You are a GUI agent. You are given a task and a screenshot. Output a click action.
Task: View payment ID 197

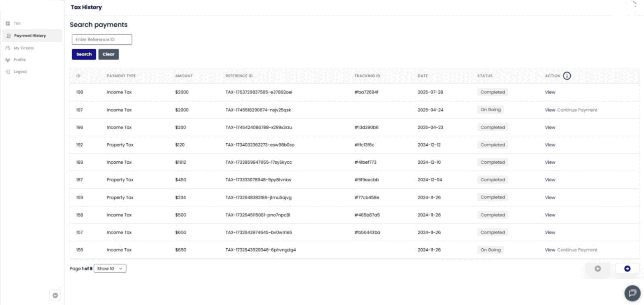tap(550, 110)
